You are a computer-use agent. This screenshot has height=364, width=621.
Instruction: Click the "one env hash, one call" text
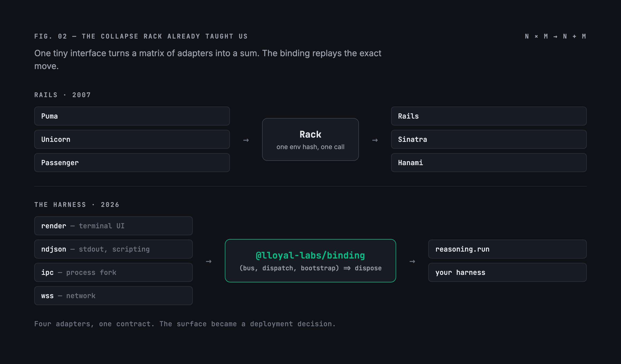point(310,147)
